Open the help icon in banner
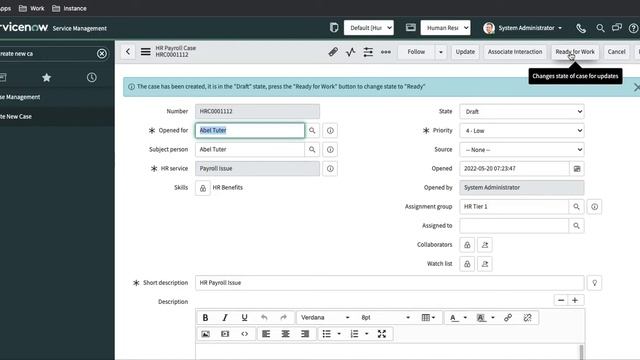 click(x=634, y=28)
